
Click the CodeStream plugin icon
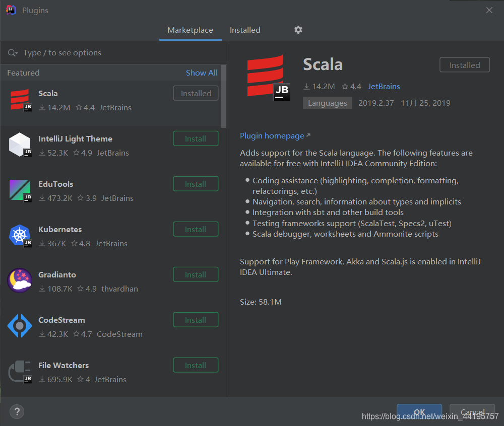tap(20, 326)
